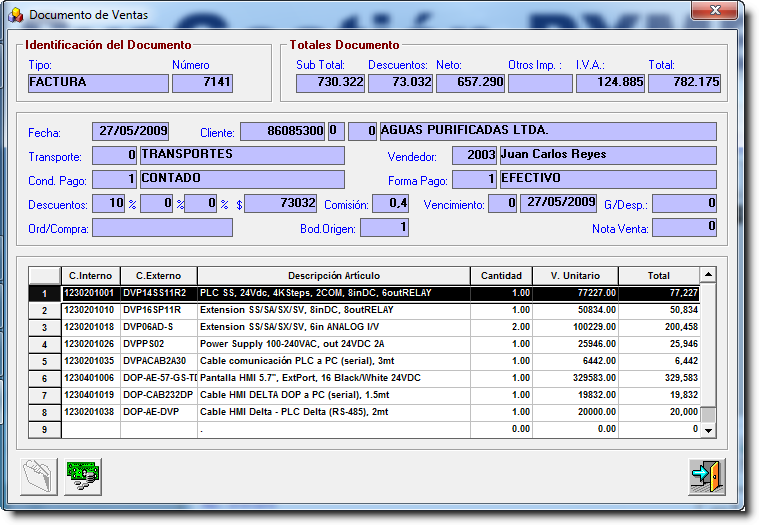This screenshot has width=759, height=525.
Task: Select total cell 6,442
Action: point(659,361)
